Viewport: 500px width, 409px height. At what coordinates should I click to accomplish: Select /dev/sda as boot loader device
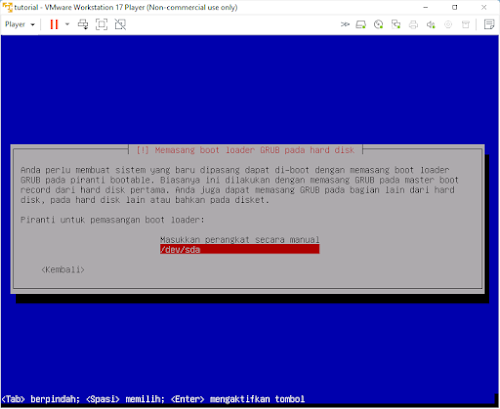pyautogui.click(x=239, y=249)
